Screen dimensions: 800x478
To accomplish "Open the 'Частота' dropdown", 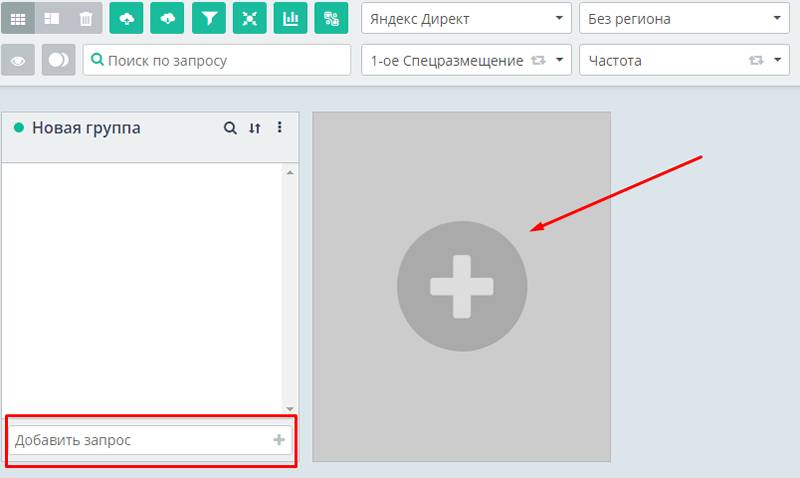I will pyautogui.click(x=684, y=60).
